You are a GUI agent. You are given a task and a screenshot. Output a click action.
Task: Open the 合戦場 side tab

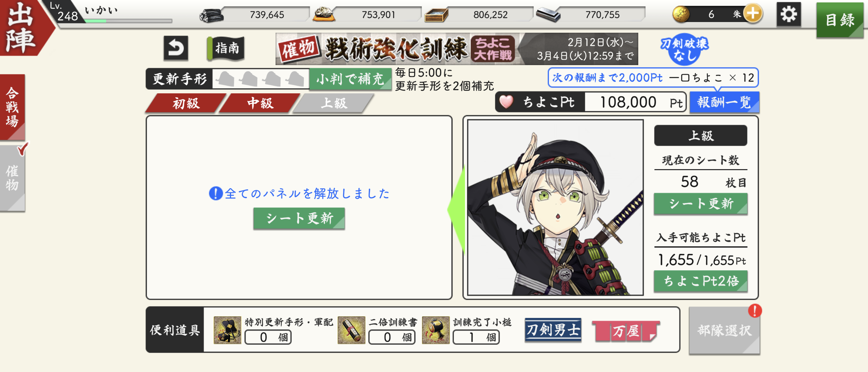click(x=12, y=107)
